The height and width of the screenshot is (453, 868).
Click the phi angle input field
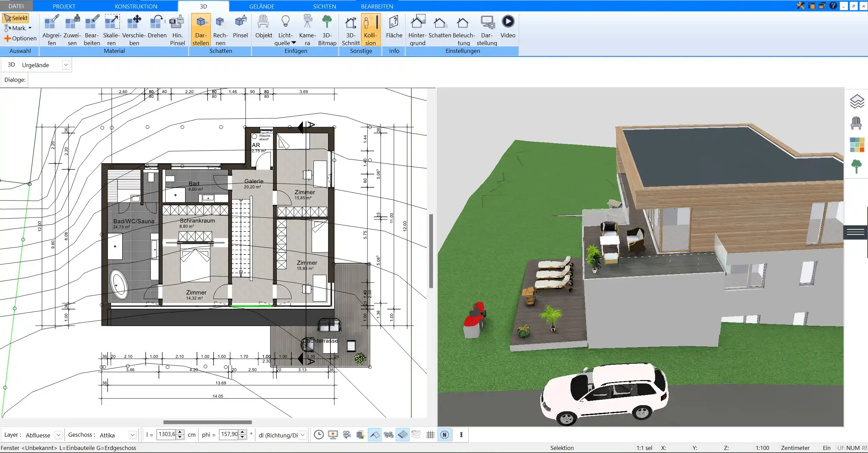tap(229, 435)
